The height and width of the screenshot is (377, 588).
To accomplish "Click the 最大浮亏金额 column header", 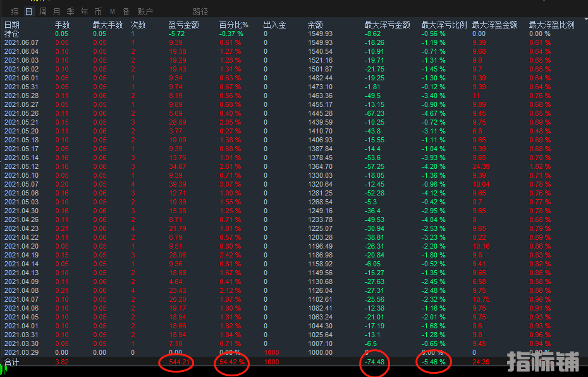I will click(x=388, y=25).
